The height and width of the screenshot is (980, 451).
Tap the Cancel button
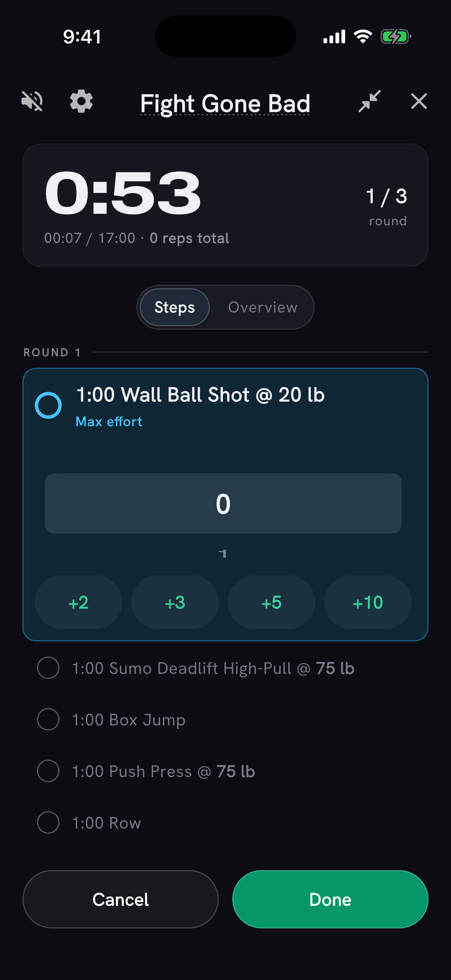pyautogui.click(x=121, y=899)
